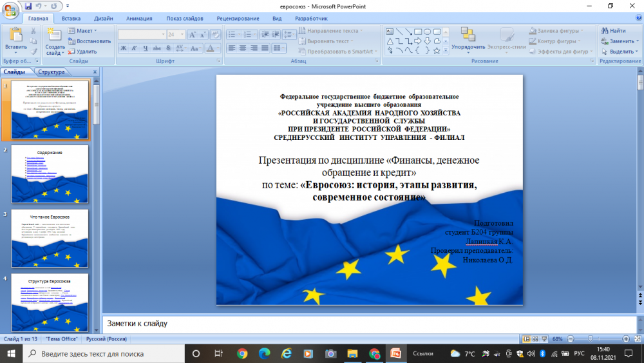Click the PowerPoint Help question mark icon
Viewport: 644px width, 363px height.
point(636,19)
